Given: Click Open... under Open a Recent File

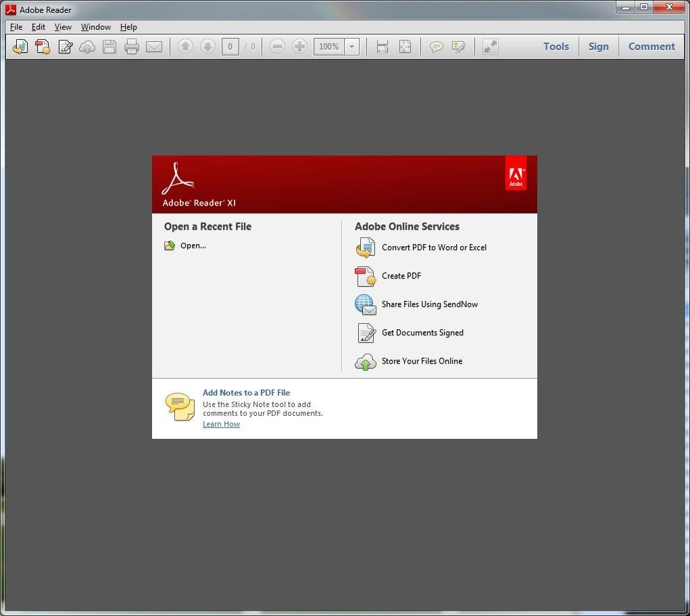Looking at the screenshot, I should pyautogui.click(x=193, y=245).
